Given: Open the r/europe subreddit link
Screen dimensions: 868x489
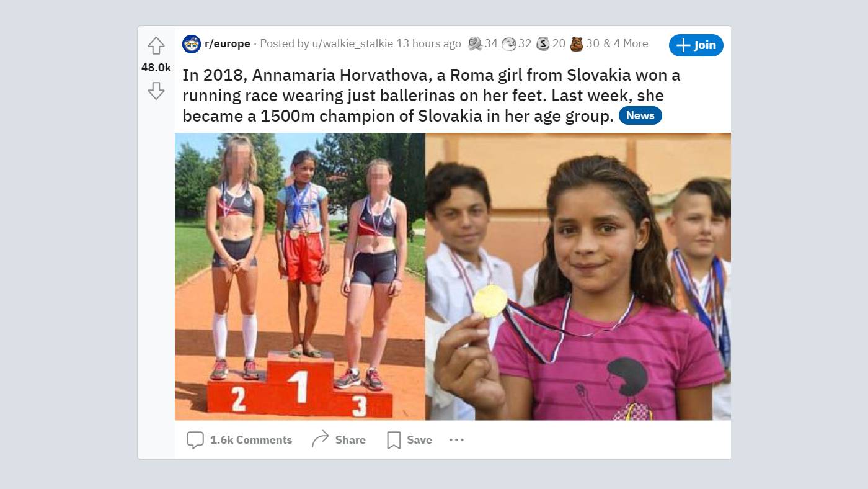Looking at the screenshot, I should [x=228, y=43].
